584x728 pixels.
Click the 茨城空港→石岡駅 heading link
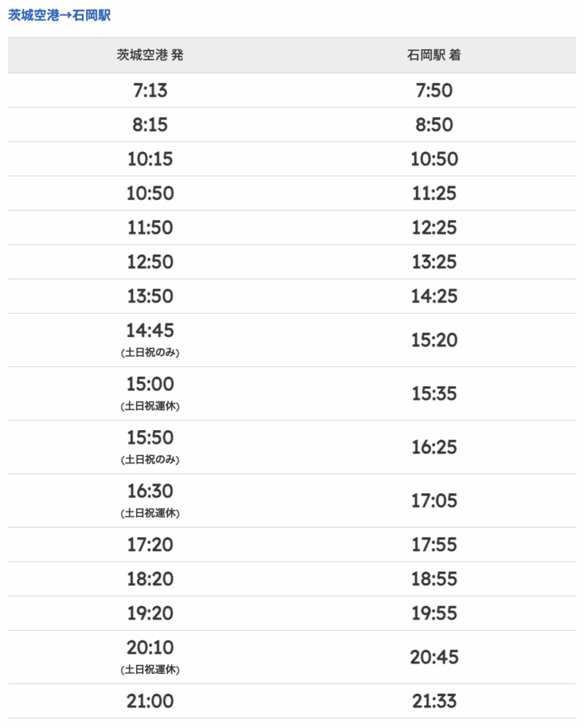click(59, 15)
